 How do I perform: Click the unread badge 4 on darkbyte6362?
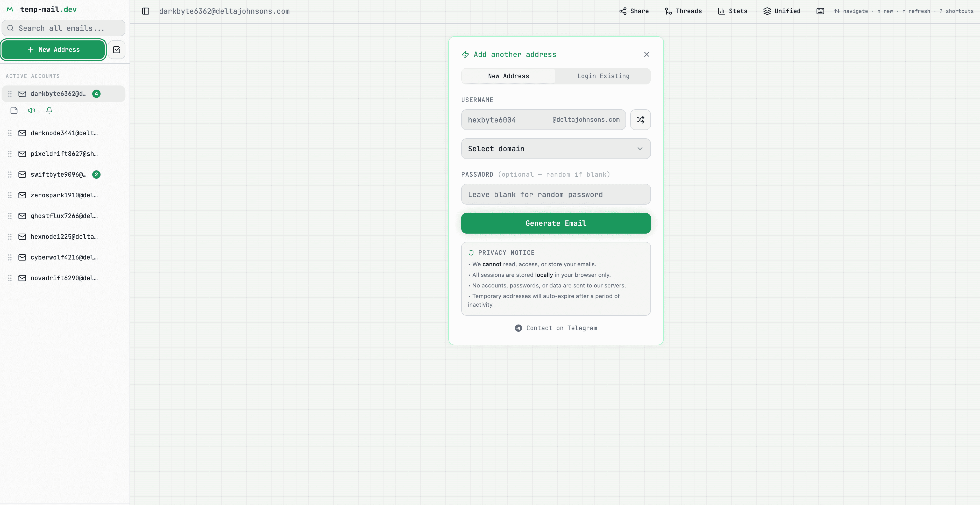pyautogui.click(x=96, y=93)
